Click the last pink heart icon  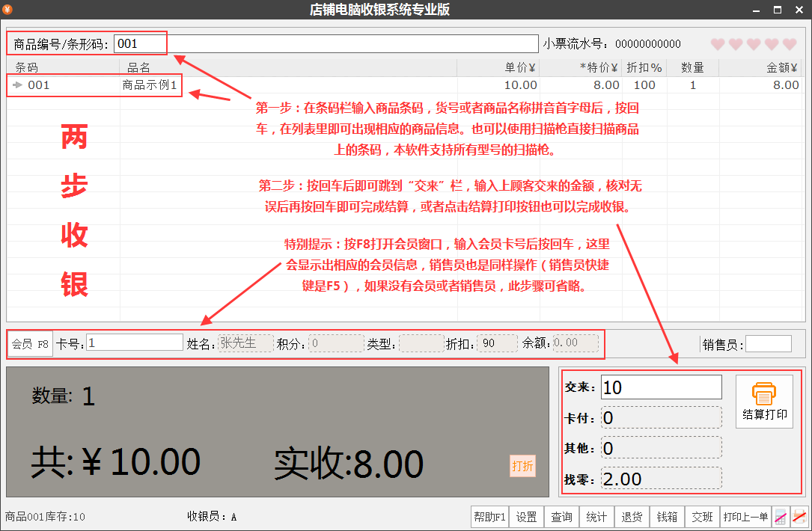point(790,44)
